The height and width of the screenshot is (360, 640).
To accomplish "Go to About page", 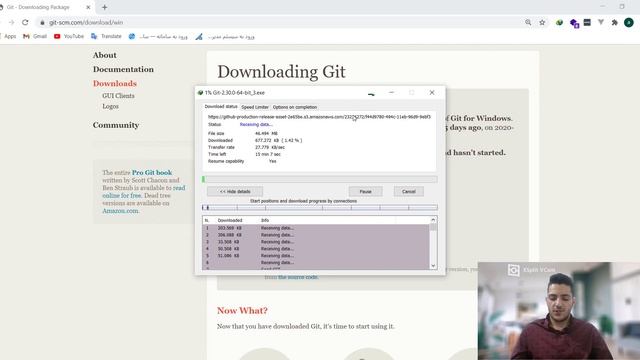I will [x=104, y=55].
